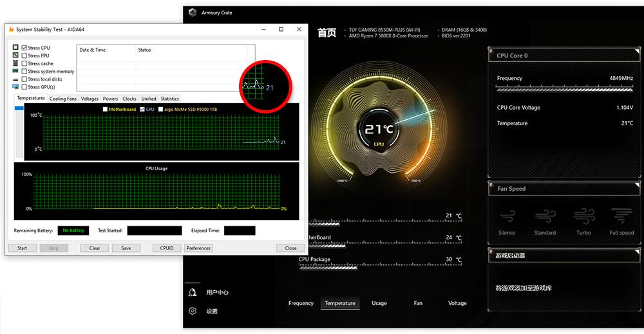Enable the Stress FPU checkbox

tap(24, 55)
